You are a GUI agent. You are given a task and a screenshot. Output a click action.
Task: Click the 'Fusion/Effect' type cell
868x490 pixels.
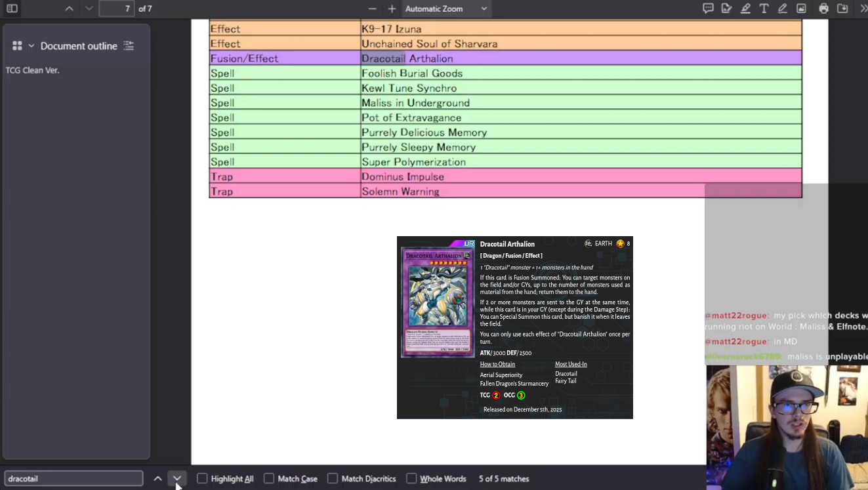coord(285,58)
